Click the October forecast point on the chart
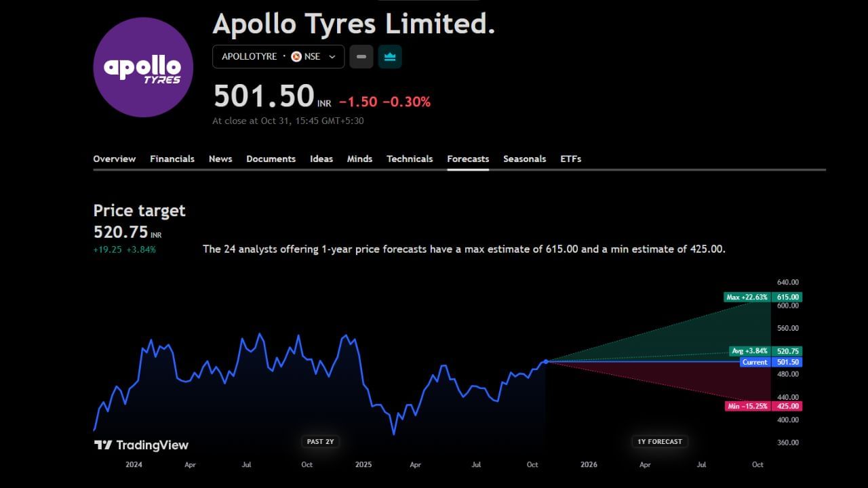Screen dimensions: 868x488 click(x=546, y=362)
